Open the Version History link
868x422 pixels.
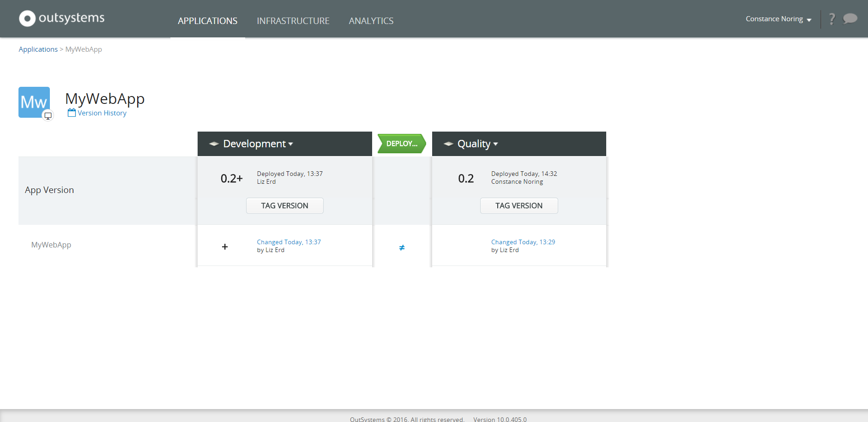[x=102, y=113]
